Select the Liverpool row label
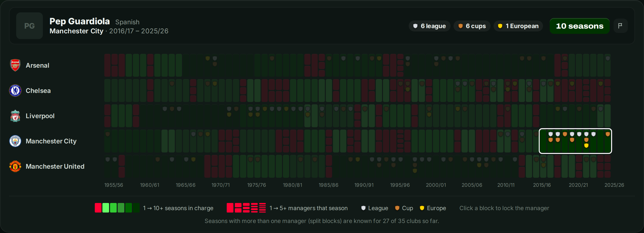Screen dimensions: 644x233 coord(40,116)
